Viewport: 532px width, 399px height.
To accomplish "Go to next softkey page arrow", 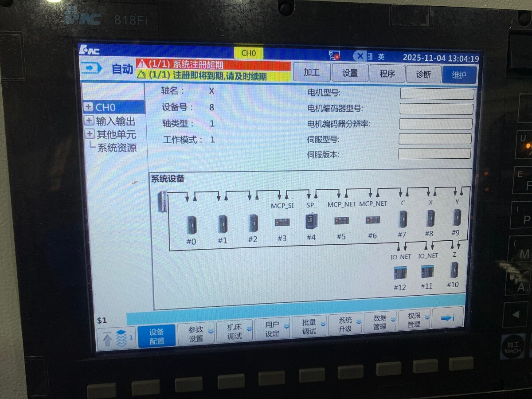I will click(x=447, y=317).
